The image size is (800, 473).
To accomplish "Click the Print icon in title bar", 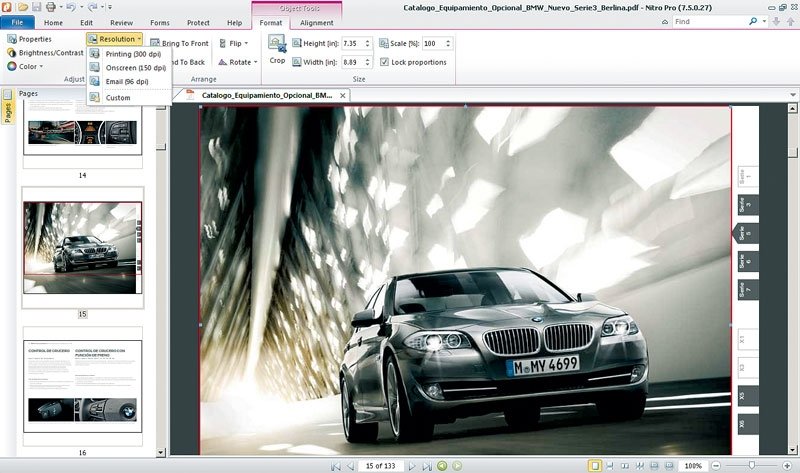I will point(51,7).
